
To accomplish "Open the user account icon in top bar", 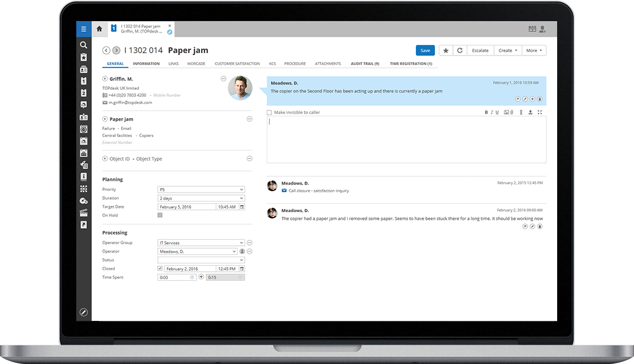I will point(542,29).
